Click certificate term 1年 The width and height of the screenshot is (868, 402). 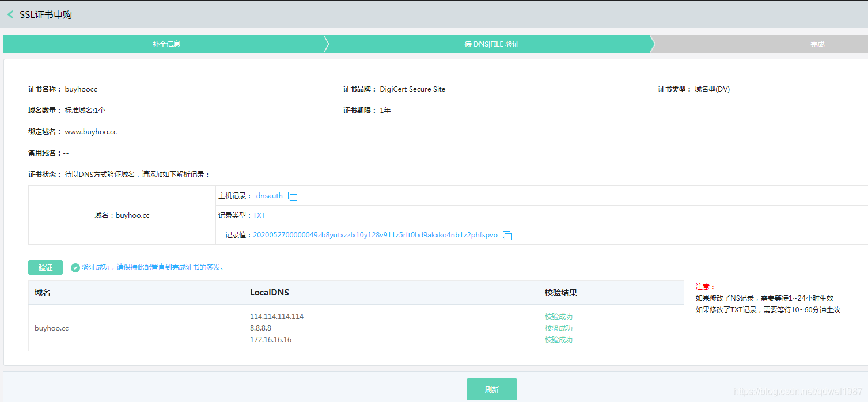[x=385, y=111]
